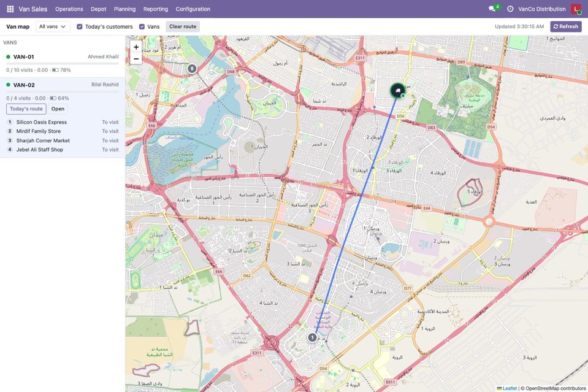Click the Clear route button

pos(183,26)
